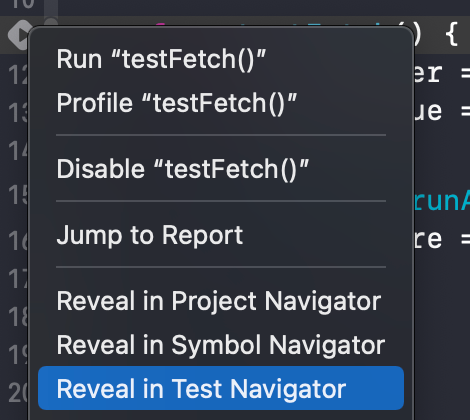Select Reveal in Project Navigator
The image size is (470, 420).
click(221, 301)
